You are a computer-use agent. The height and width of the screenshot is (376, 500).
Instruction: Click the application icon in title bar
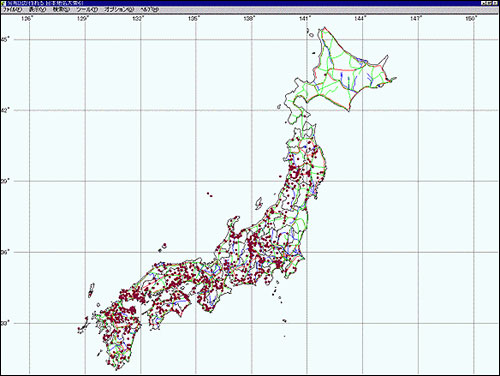(x=4, y=3)
